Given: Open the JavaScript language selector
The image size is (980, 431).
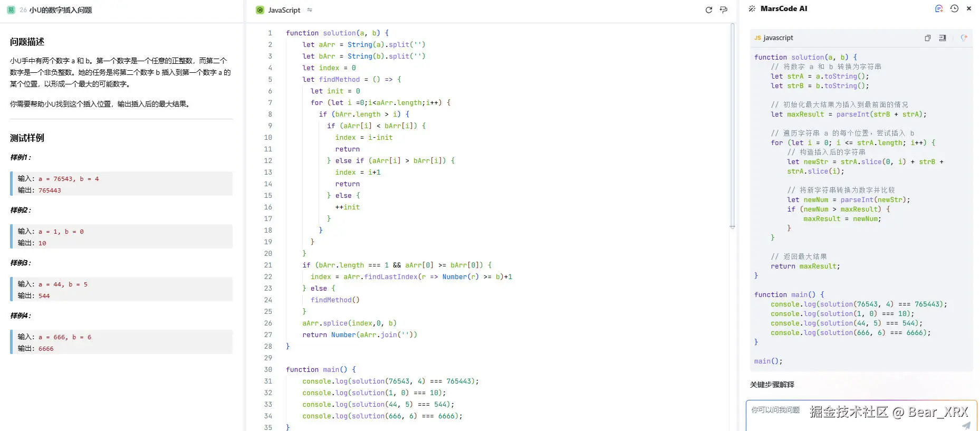Looking at the screenshot, I should point(283,10).
